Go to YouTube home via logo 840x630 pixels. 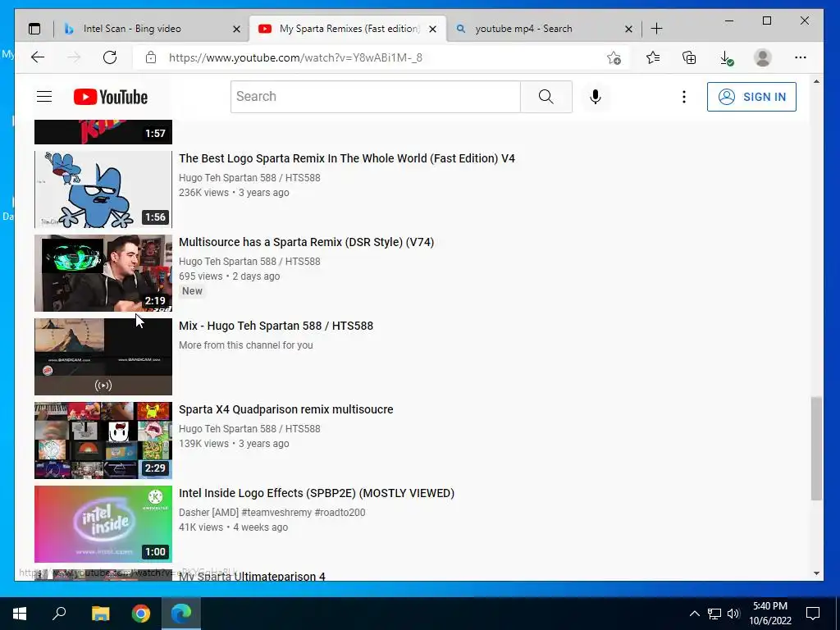(111, 97)
